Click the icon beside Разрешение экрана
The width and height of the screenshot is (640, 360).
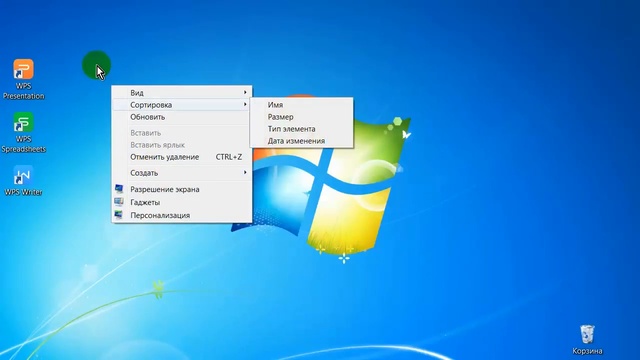point(119,189)
